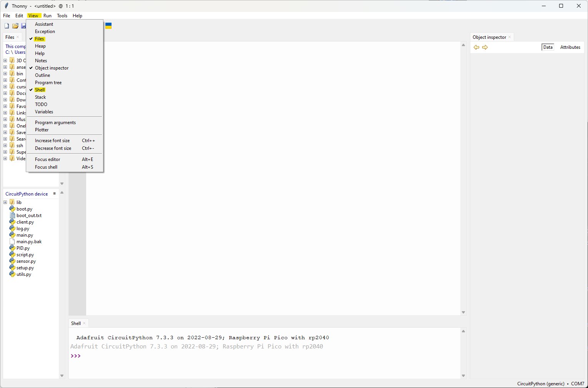Expand the ssh folder node
The image size is (588, 388).
(5, 145)
